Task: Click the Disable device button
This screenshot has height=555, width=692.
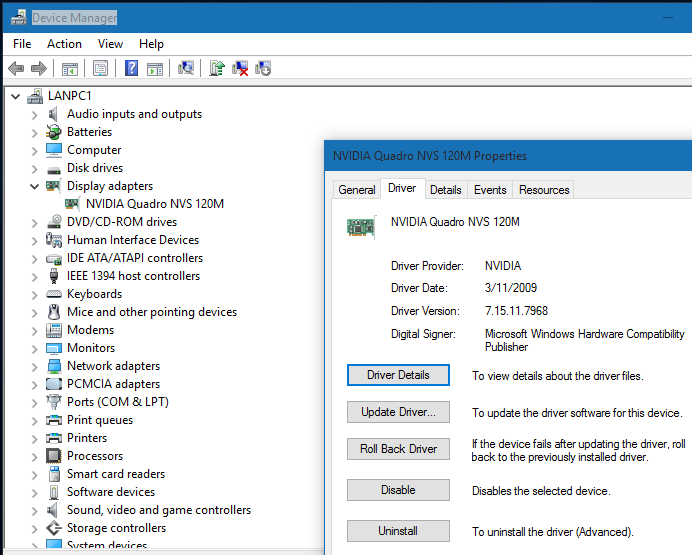Action: point(398,490)
